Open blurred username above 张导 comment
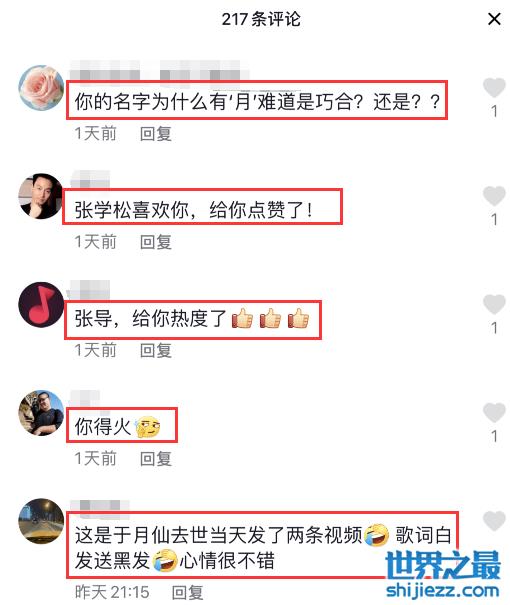Image resolution: width=510 pixels, height=605 pixels. (x=89, y=290)
